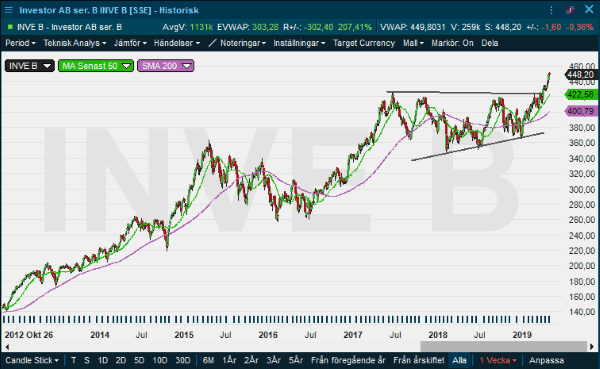
Task: Open the Mall dropdown
Action: point(413,43)
